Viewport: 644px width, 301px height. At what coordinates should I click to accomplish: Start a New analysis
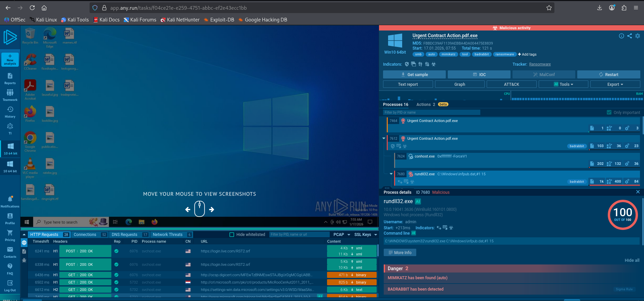click(10, 60)
